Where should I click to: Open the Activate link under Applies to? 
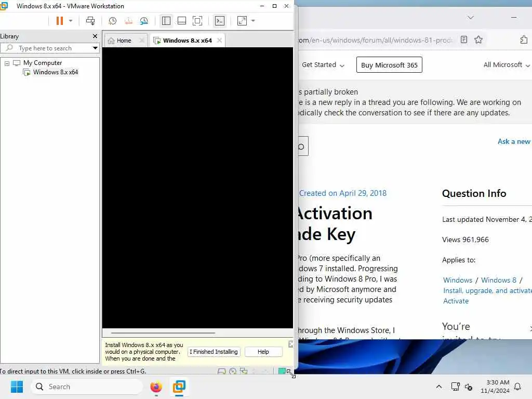456,301
